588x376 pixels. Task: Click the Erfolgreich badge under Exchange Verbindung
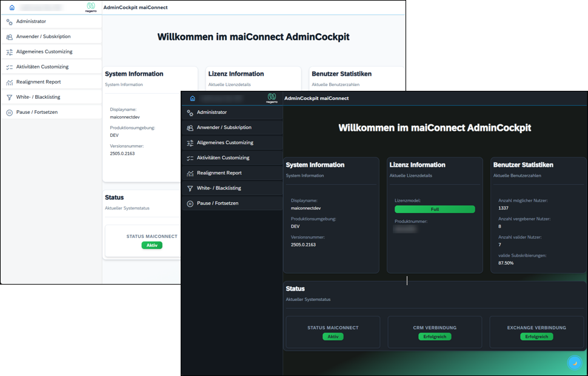click(536, 337)
